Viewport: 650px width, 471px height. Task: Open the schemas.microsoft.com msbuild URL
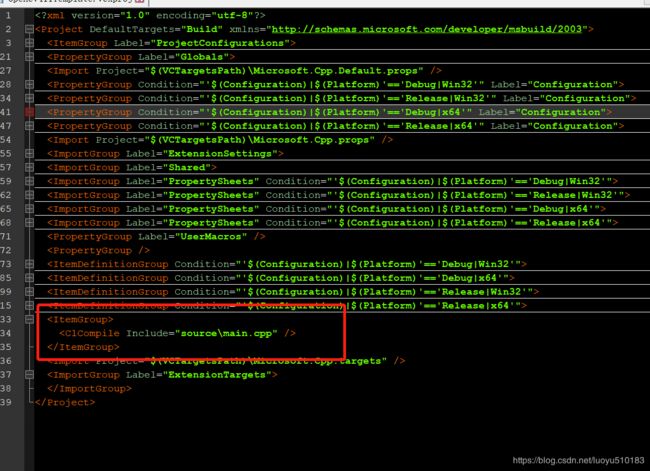click(x=427, y=29)
